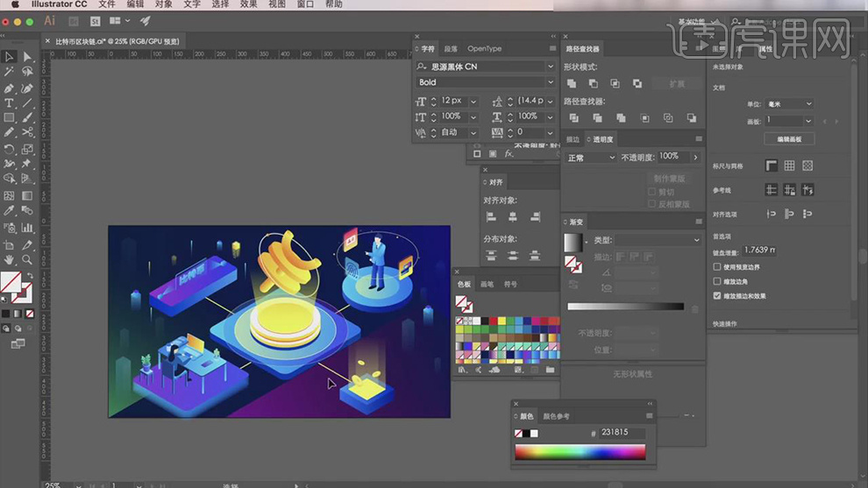Pick the Eyedropper tool
Viewport: 868px width, 488px height.
tap(10, 211)
